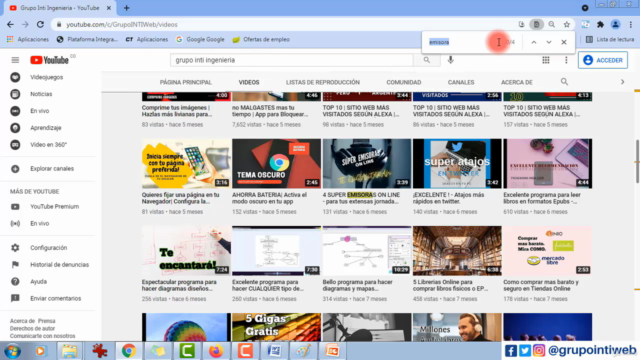Click the page vertical scrollbar thumb
The image size is (640, 360).
click(637, 161)
